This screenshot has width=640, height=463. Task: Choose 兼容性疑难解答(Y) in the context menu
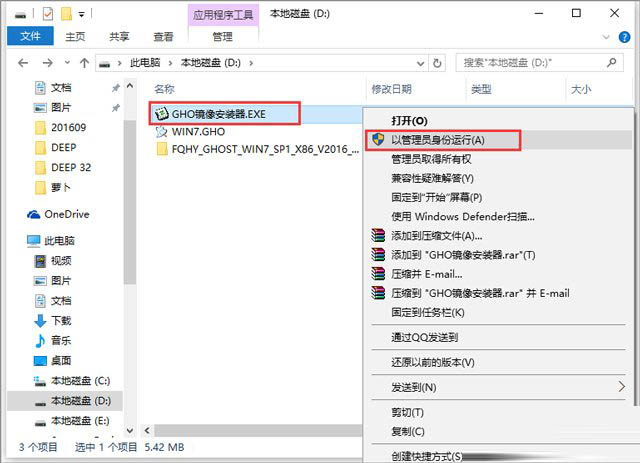(432, 178)
